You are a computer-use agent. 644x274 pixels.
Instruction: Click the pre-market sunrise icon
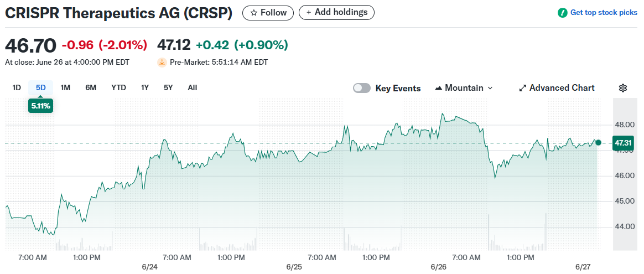pos(162,63)
